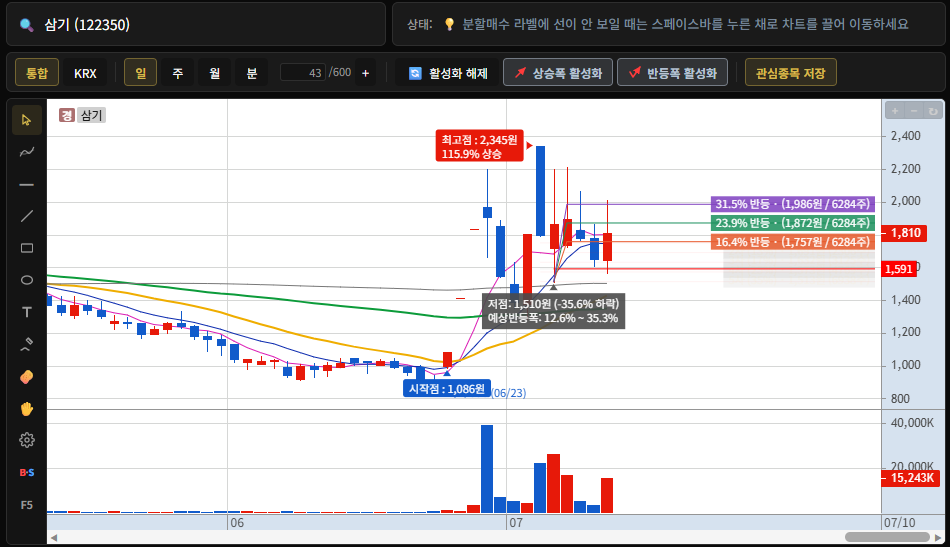Click the 경 warning badge beside 삼기
The width and height of the screenshot is (950, 547).
[67, 115]
